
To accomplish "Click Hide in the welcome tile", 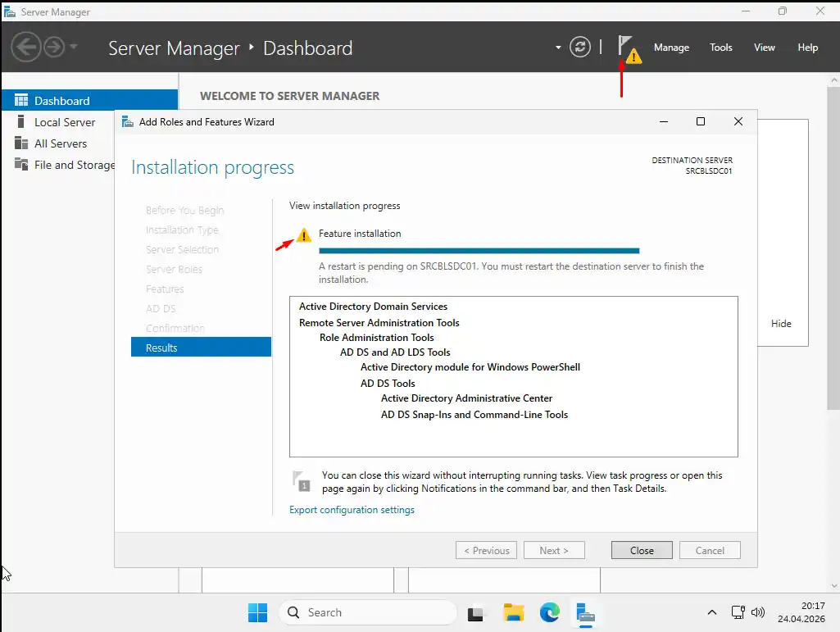I will [780, 323].
